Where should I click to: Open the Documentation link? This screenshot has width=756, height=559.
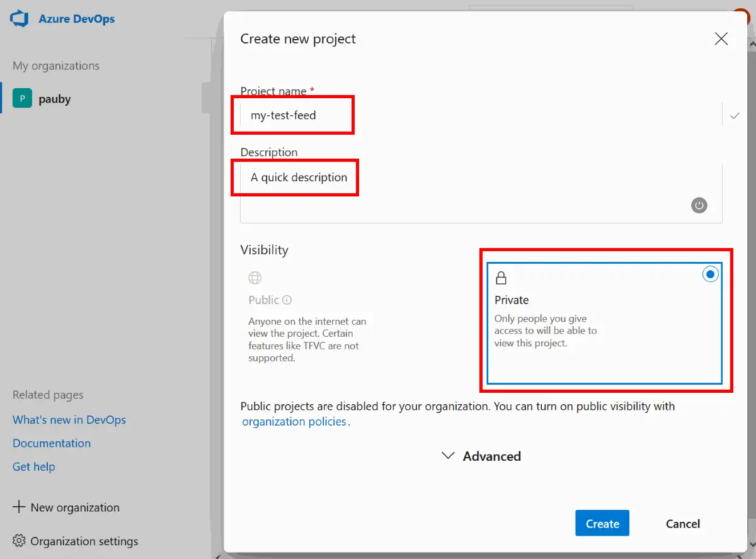(52, 443)
